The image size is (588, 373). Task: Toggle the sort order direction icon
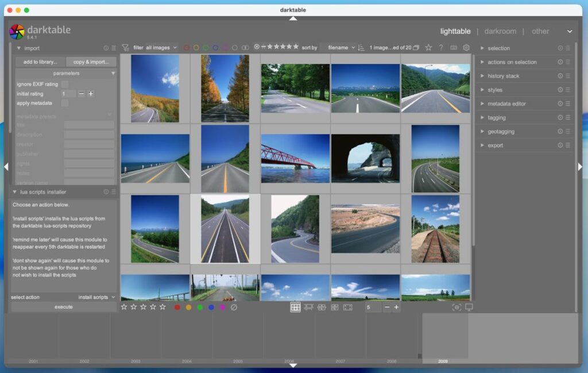coord(361,48)
